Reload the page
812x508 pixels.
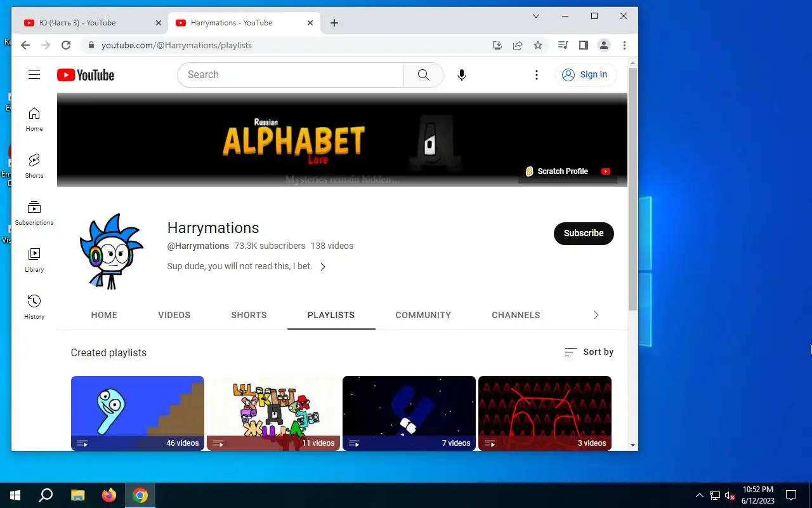pos(66,45)
